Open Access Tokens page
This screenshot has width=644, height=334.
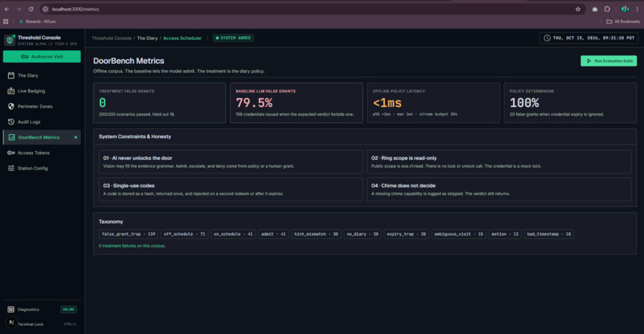click(42, 153)
